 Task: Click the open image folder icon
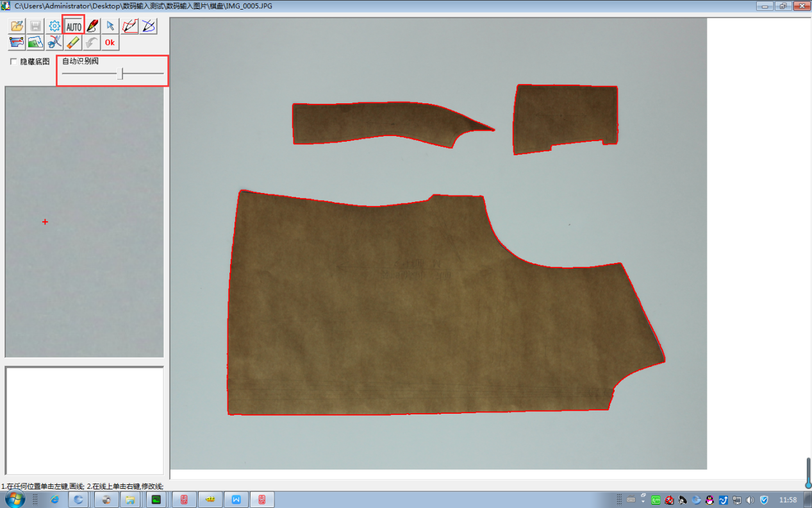[17, 26]
